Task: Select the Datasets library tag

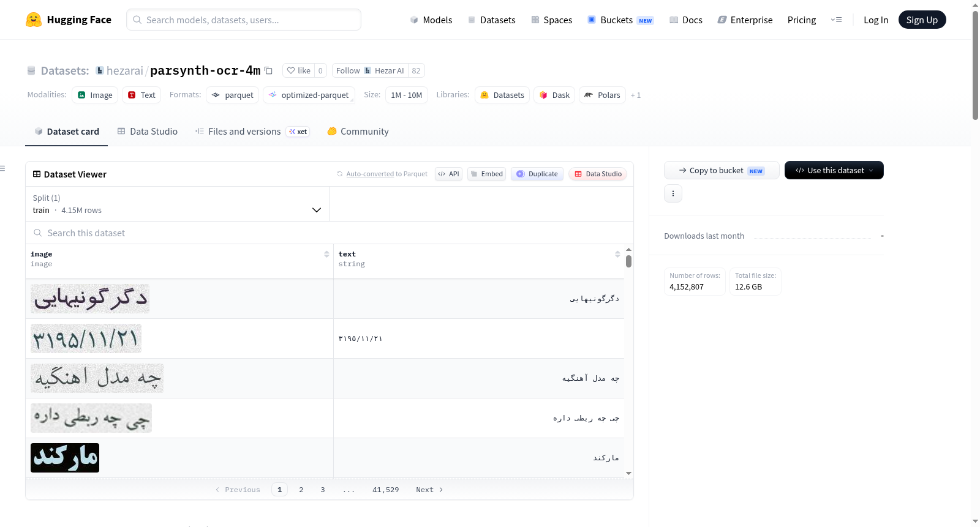Action: 502,95
